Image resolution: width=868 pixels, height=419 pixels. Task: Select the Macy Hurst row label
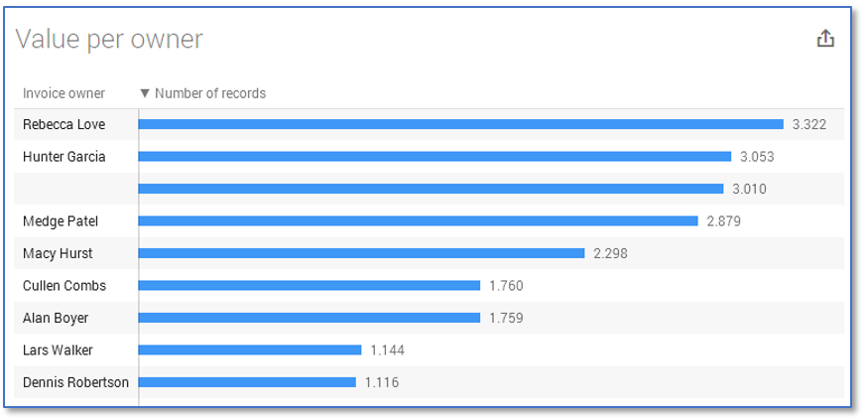58,253
